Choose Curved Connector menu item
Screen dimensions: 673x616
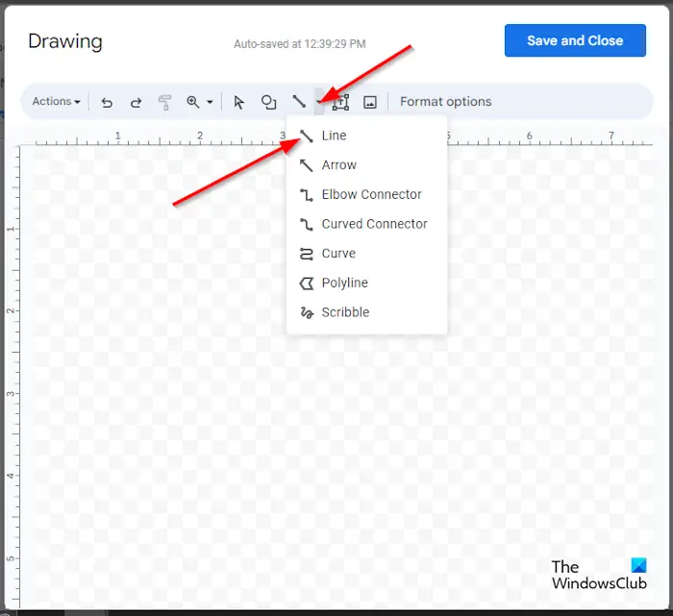(x=366, y=224)
